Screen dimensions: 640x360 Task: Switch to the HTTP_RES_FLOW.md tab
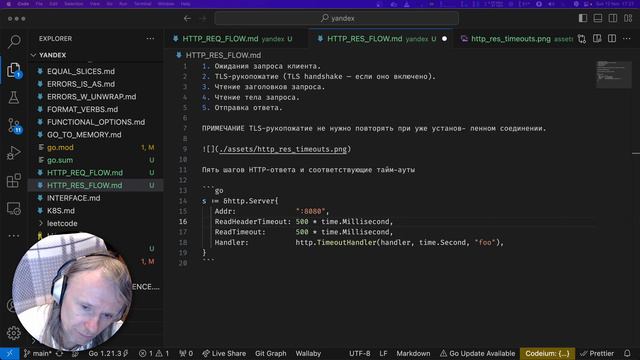[380, 39]
